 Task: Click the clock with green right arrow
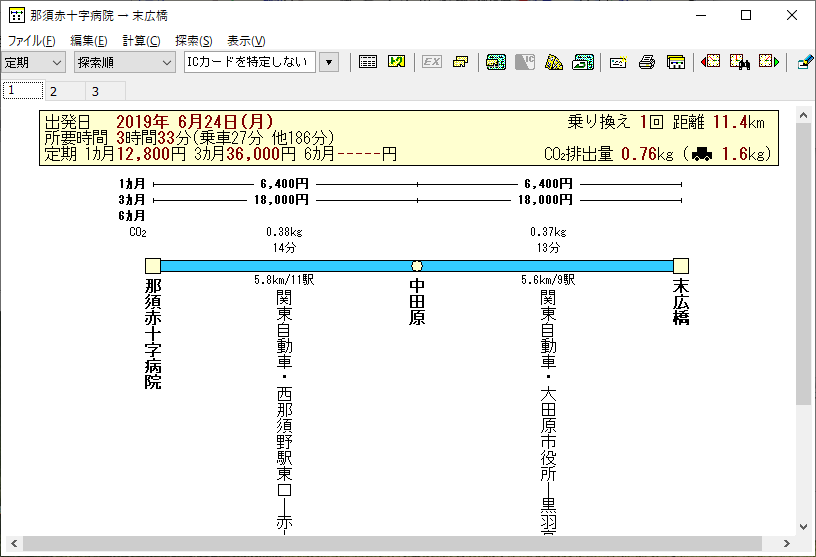pyautogui.click(x=769, y=62)
